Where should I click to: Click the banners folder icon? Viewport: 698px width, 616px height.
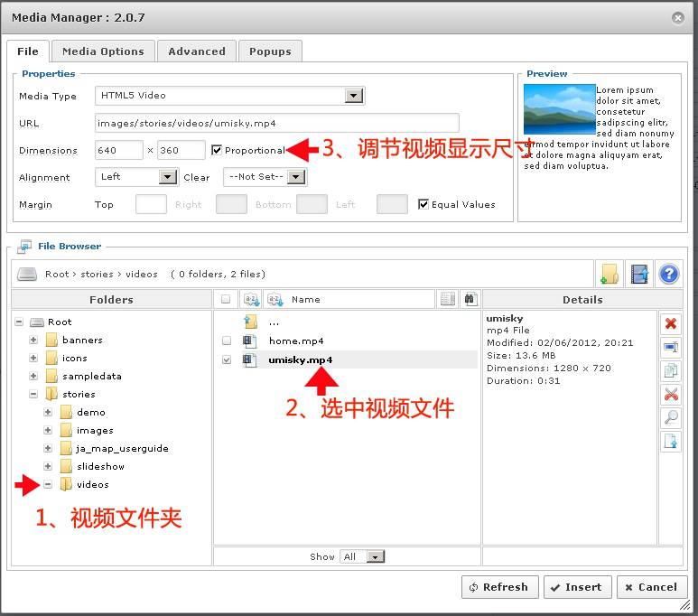point(51,340)
